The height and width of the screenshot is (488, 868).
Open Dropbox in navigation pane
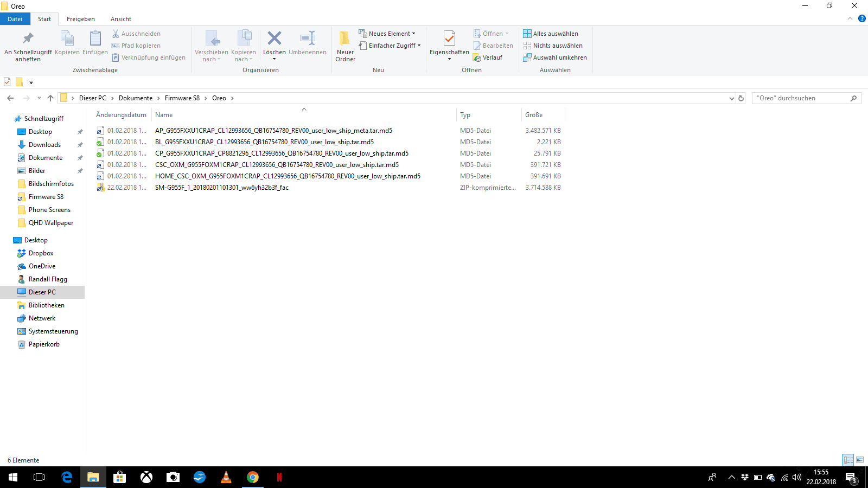click(41, 253)
